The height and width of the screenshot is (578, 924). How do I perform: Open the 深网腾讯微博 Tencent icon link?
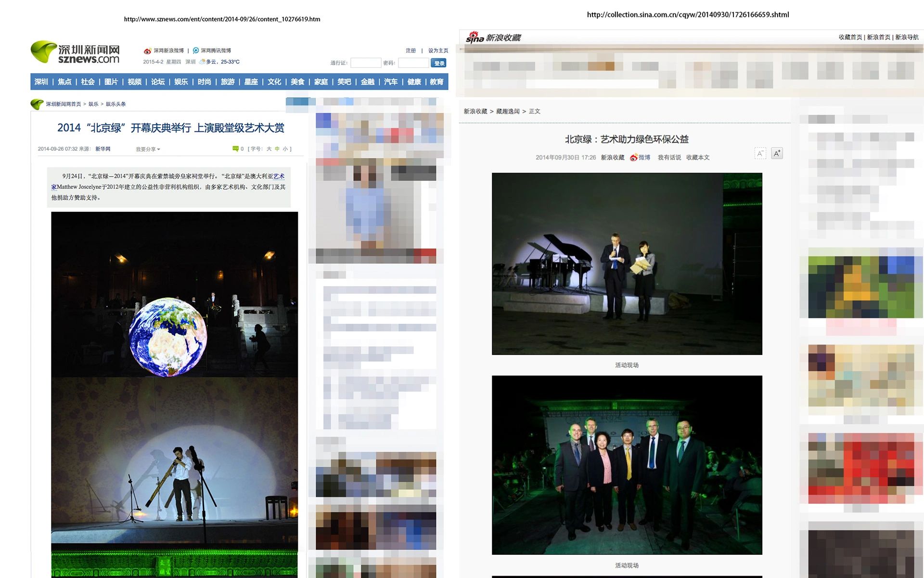pyautogui.click(x=196, y=51)
